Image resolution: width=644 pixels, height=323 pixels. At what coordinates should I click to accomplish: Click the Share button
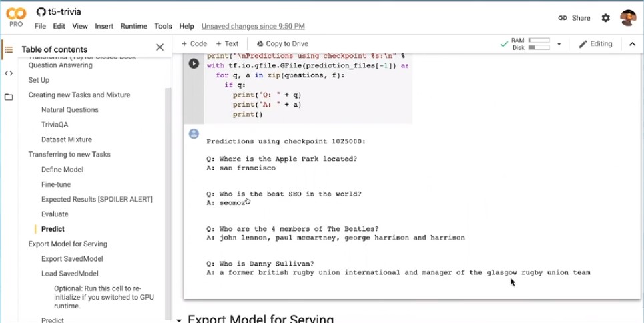pyautogui.click(x=574, y=18)
